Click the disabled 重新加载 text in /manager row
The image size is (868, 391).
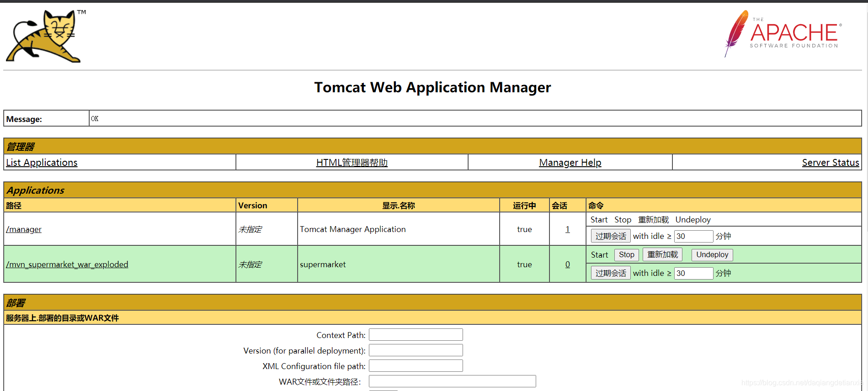[x=653, y=220]
